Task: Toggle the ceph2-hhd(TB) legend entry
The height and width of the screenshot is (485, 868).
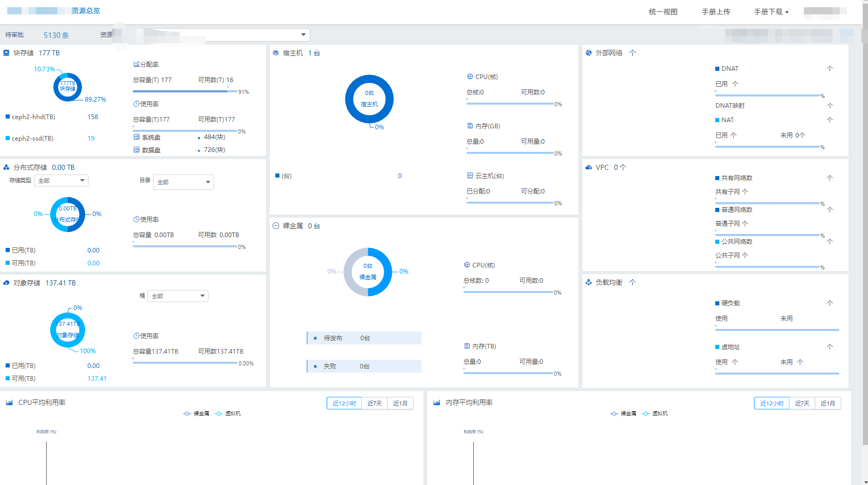Action: tap(30, 117)
